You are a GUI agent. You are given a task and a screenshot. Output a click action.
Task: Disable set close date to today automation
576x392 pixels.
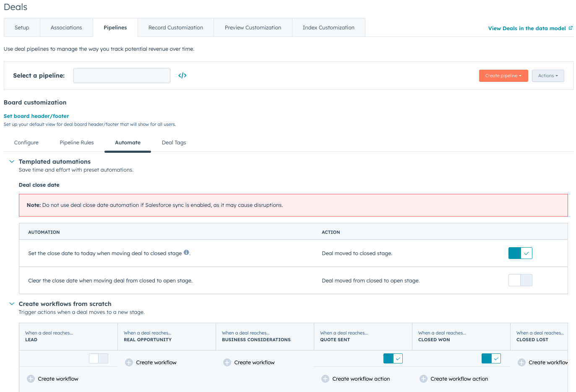point(520,253)
